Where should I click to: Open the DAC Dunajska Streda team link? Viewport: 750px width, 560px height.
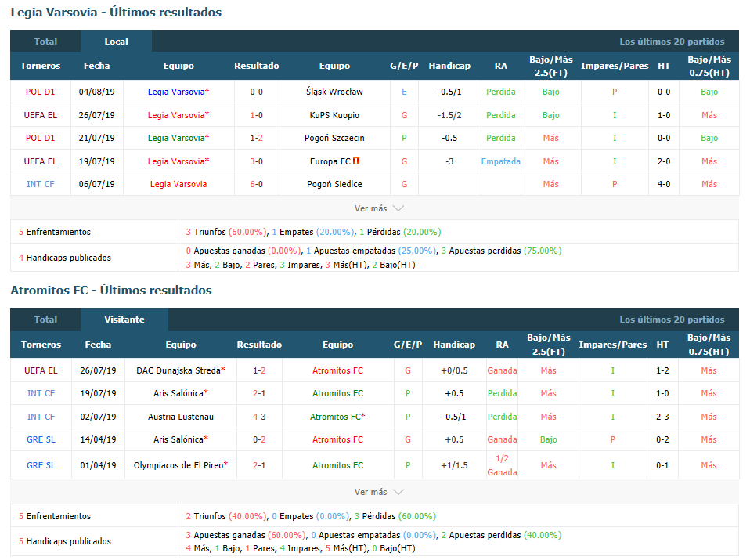[x=178, y=370]
